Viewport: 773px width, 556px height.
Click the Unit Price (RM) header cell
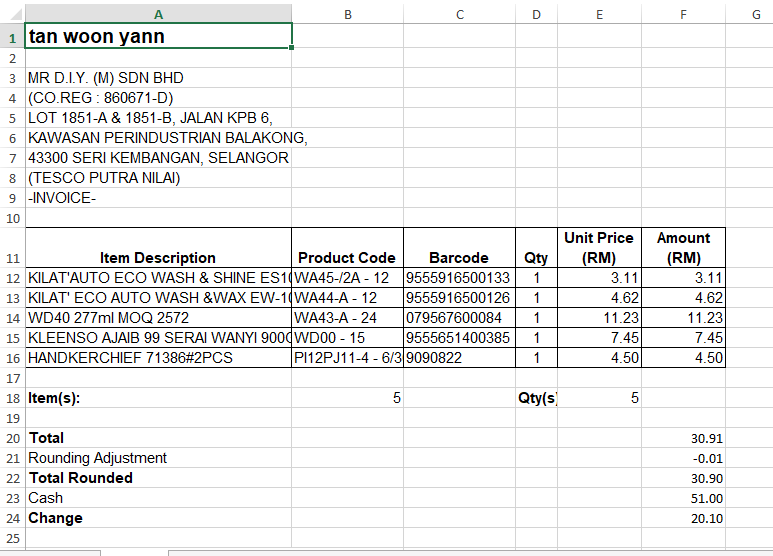[x=599, y=248]
